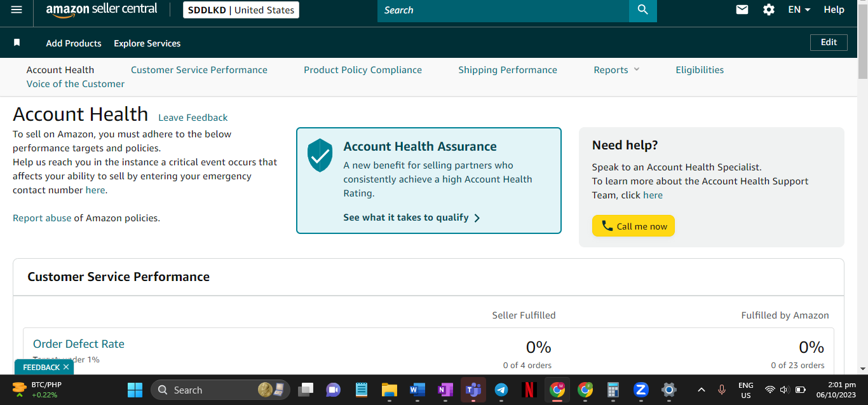Open Telegram from taskbar

501,390
